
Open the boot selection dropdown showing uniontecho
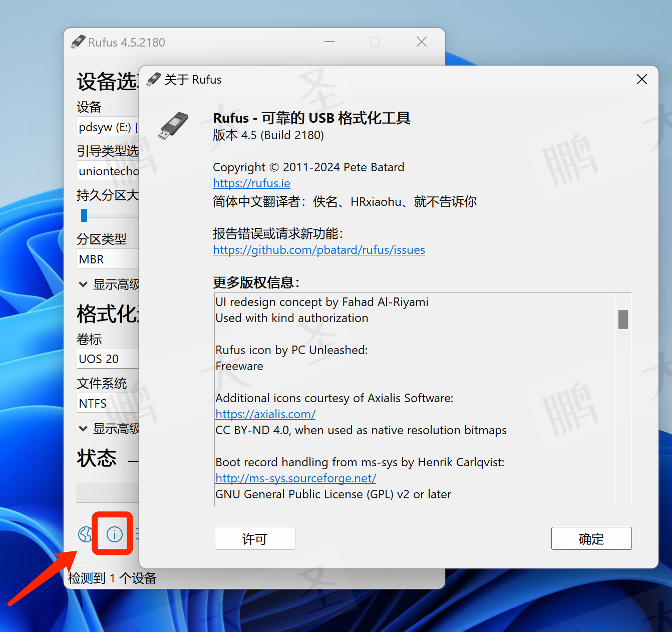(108, 171)
